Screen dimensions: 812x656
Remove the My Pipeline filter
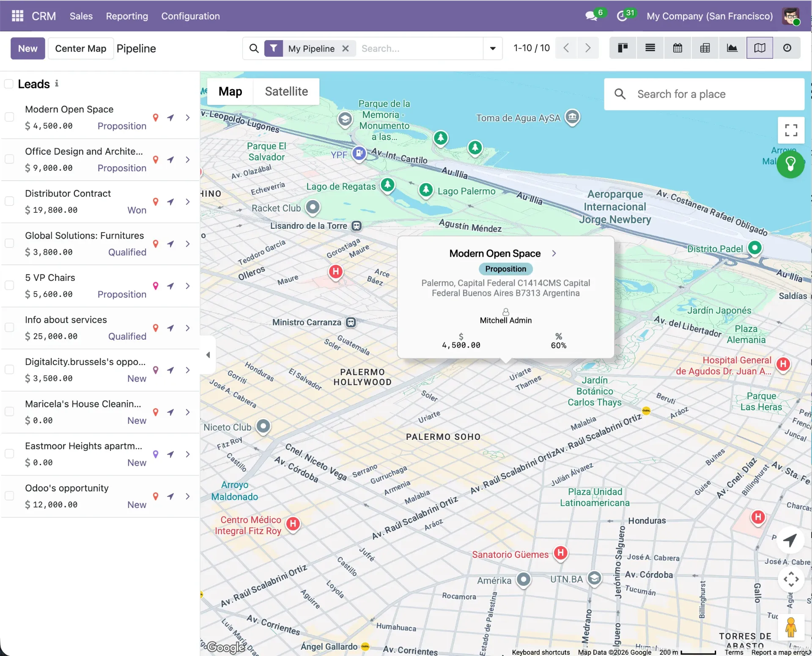(346, 49)
